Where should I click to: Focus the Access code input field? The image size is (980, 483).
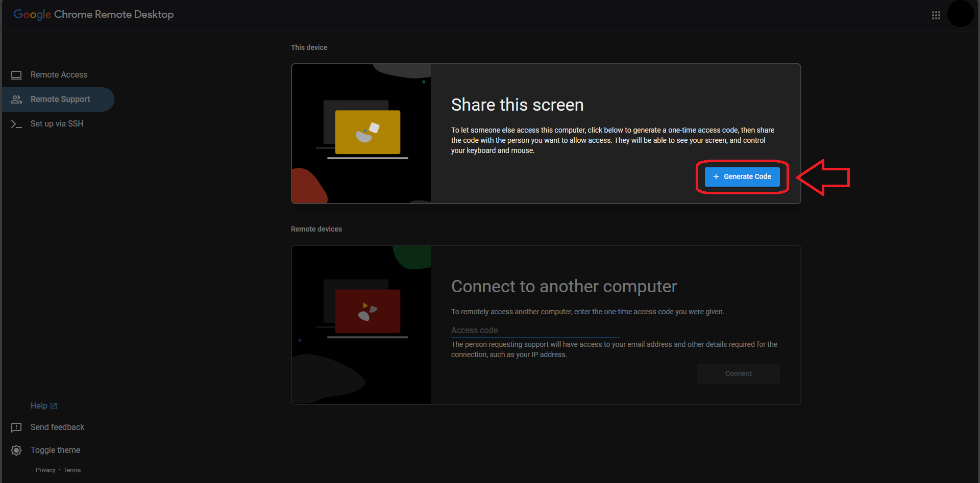(535, 331)
